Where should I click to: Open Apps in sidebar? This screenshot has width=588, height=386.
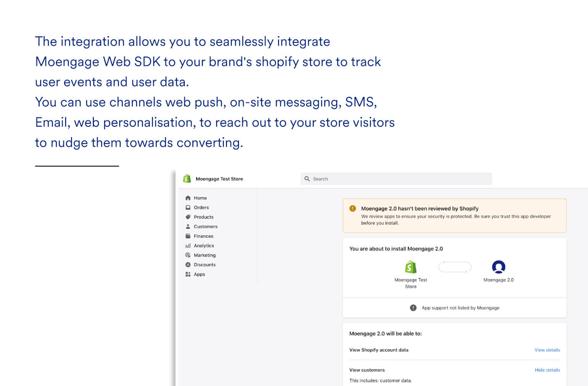(199, 274)
